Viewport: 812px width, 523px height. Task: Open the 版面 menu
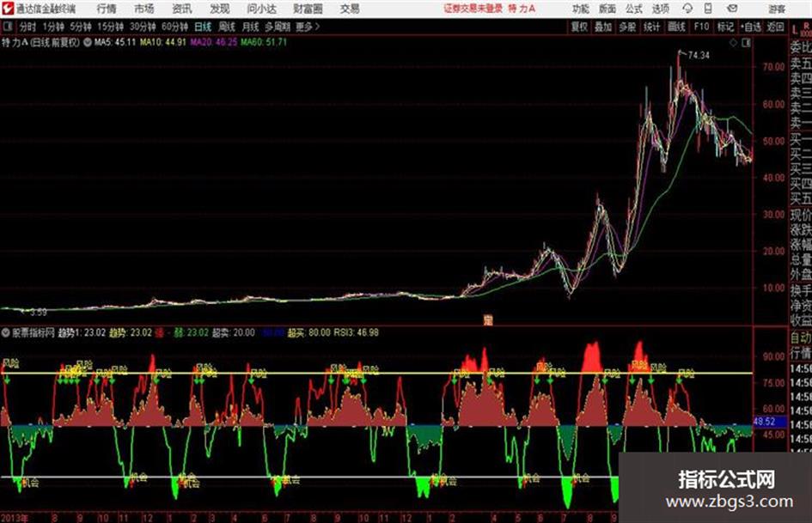tap(607, 9)
